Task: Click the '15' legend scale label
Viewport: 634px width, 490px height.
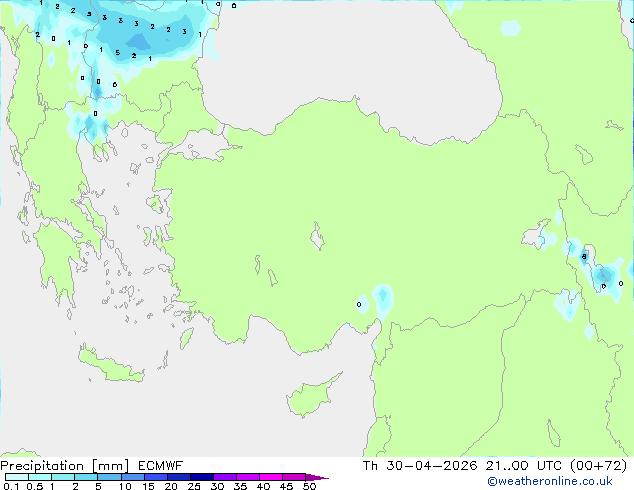Action: [148, 486]
